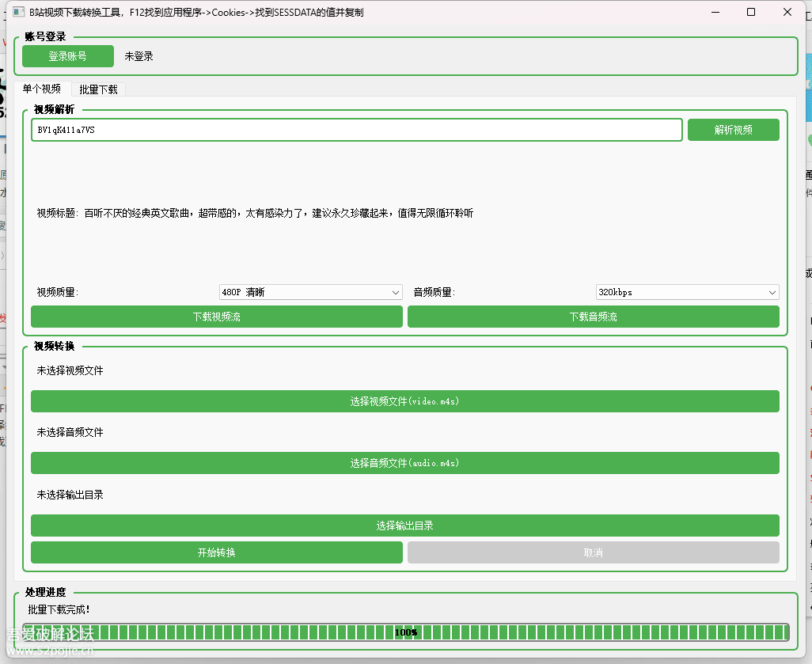Open the 批量下载 tab
The image size is (812, 664).
[x=98, y=89]
